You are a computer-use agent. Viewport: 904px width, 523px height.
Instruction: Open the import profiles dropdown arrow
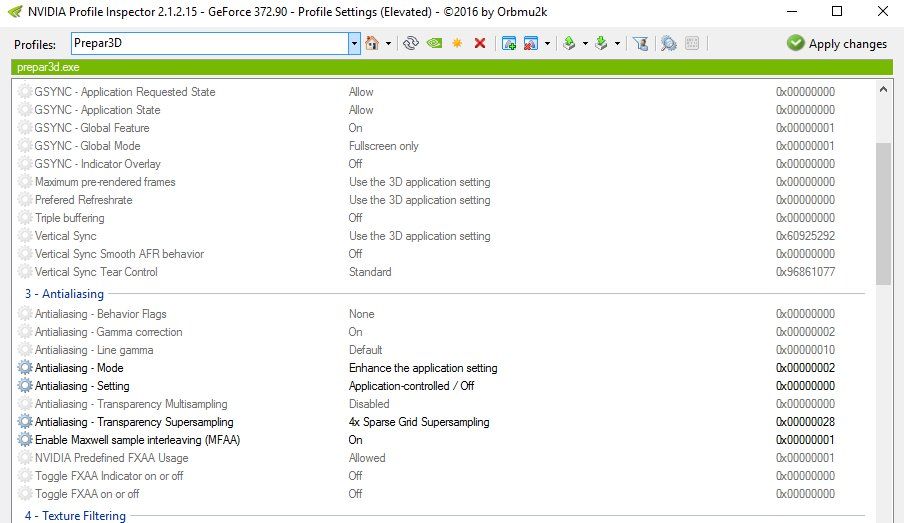[617, 43]
